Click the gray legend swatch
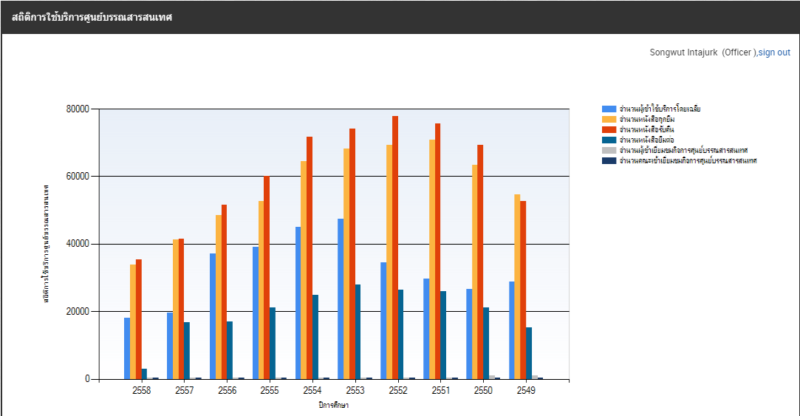The image size is (800, 416). click(x=608, y=149)
